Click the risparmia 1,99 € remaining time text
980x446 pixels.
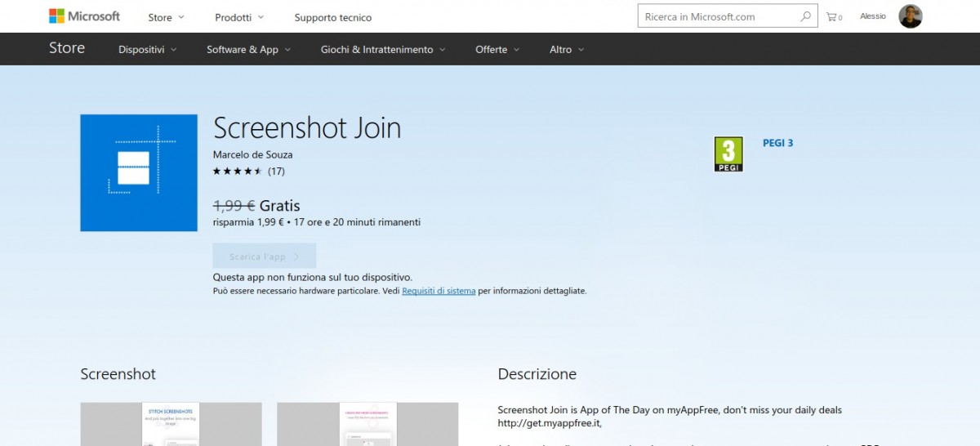[317, 222]
